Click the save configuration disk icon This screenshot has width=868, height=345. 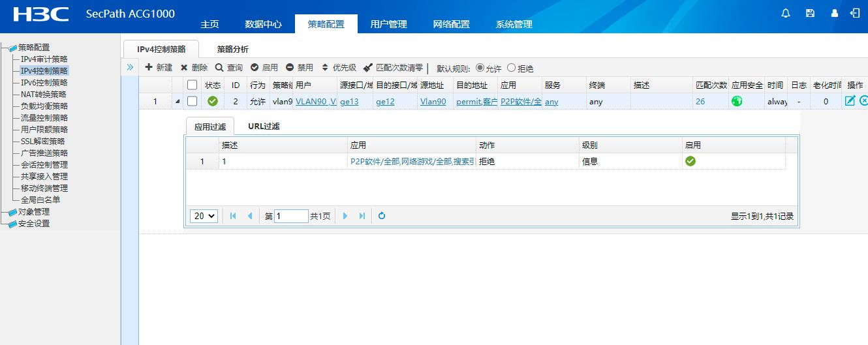tap(810, 13)
